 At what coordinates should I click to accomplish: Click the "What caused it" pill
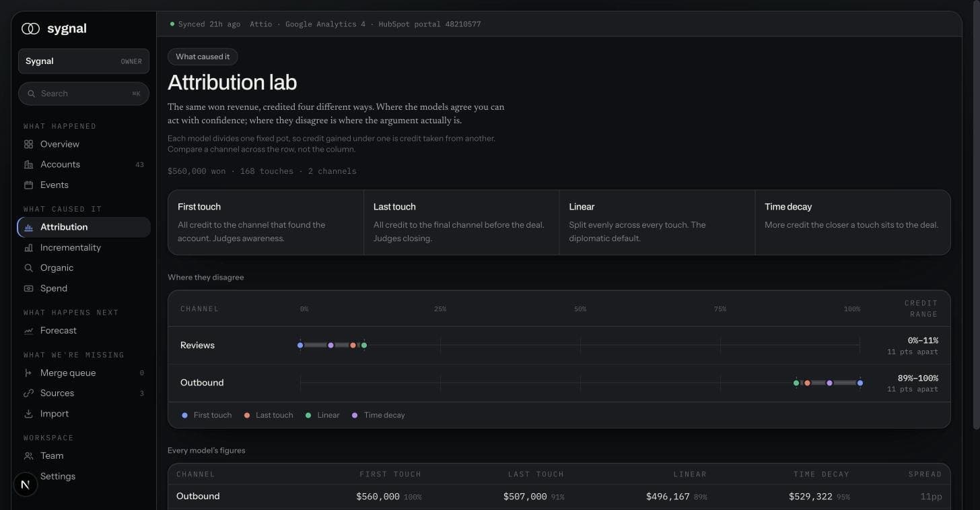[203, 57]
